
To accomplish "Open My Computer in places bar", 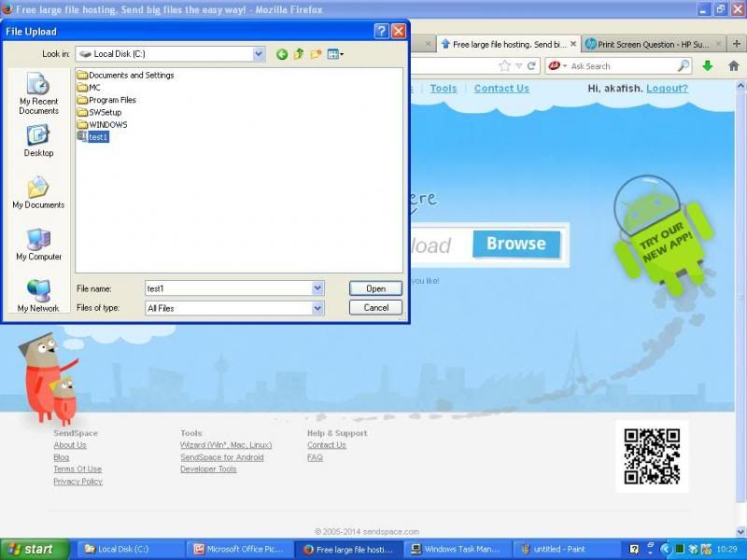I will click(38, 245).
